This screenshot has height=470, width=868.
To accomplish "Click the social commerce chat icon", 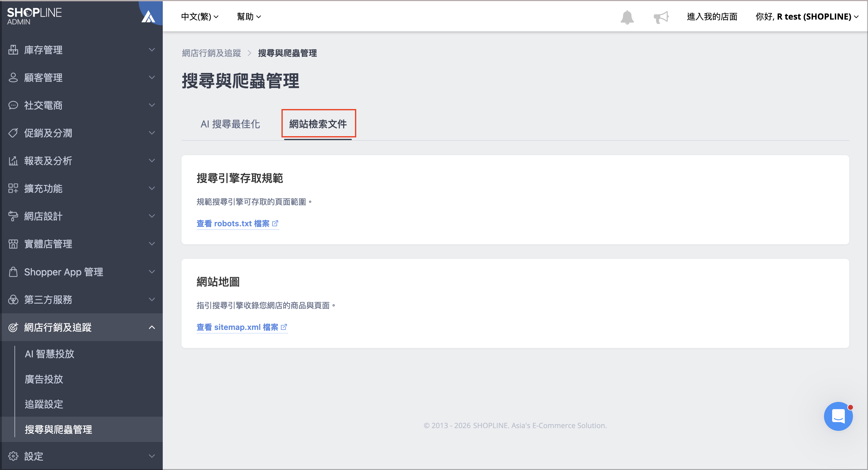I will (x=13, y=105).
